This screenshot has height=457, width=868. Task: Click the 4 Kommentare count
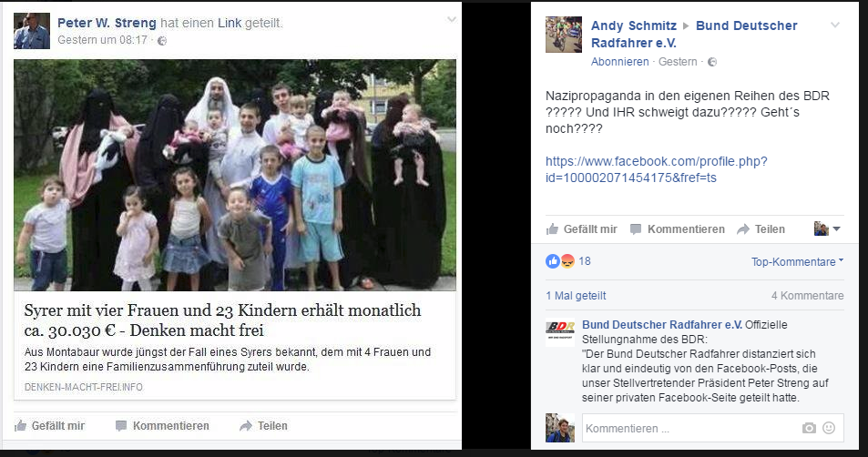(808, 296)
